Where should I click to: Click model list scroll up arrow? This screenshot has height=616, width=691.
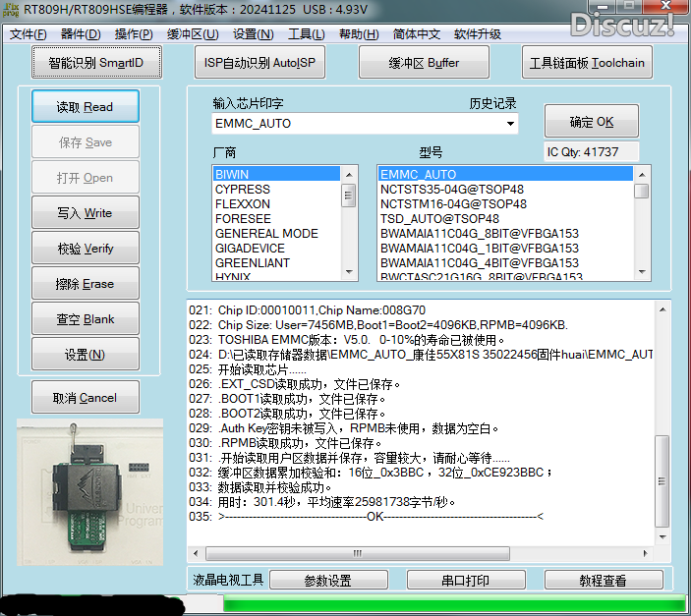pyautogui.click(x=642, y=175)
